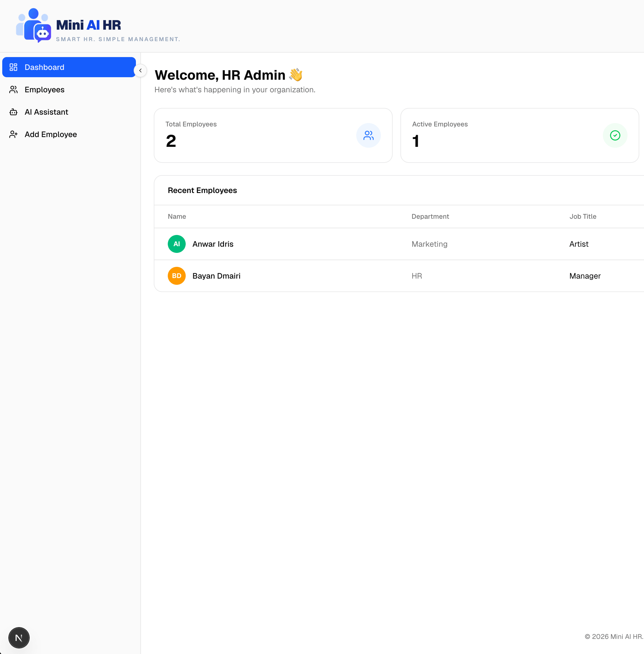Image resolution: width=644 pixels, height=654 pixels.
Task: Collapse the sidebar with the chevron button
Action: click(140, 70)
